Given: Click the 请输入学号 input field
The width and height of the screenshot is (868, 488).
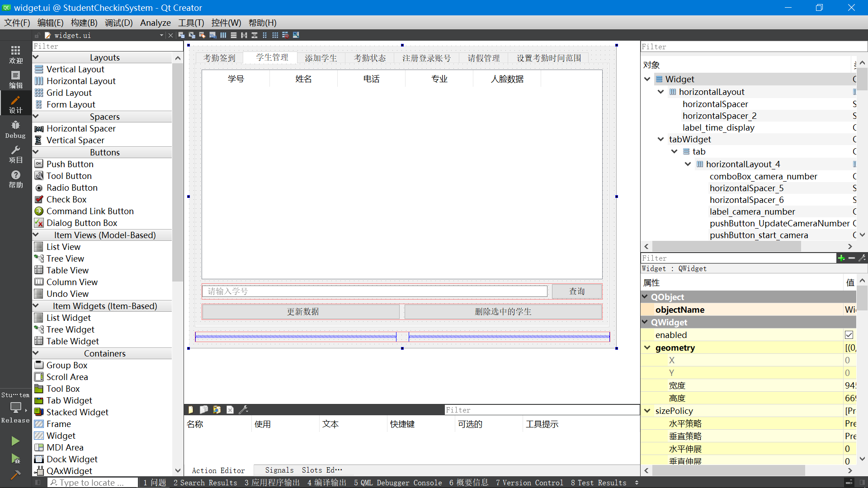Looking at the screenshot, I should 374,291.
